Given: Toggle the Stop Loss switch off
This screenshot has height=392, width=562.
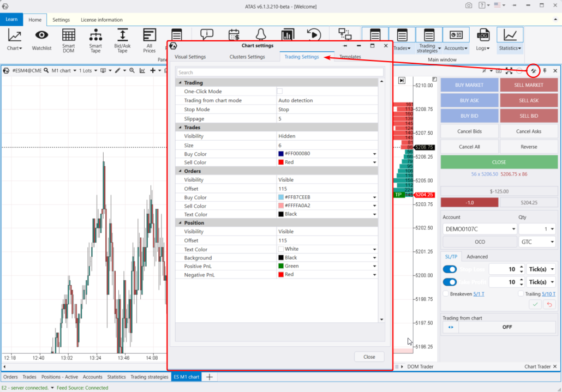Looking at the screenshot, I should pyautogui.click(x=449, y=269).
